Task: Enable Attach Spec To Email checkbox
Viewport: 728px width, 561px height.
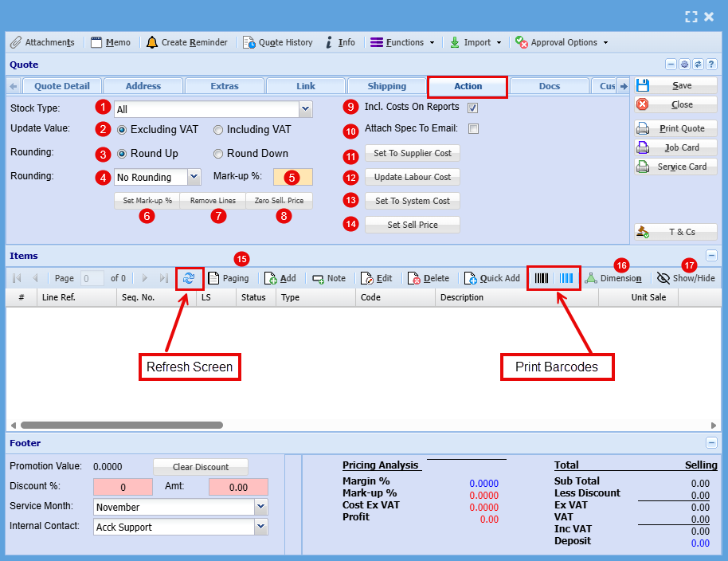Action: [x=473, y=128]
